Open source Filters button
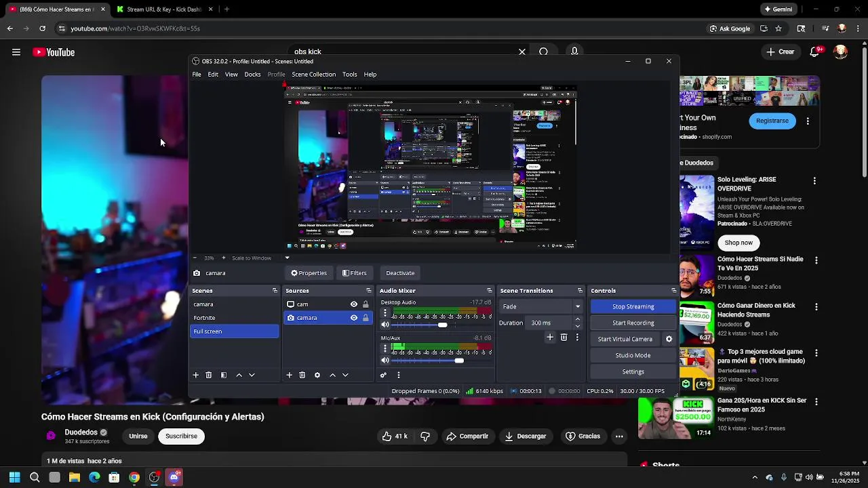This screenshot has height=488, width=868. (355, 273)
